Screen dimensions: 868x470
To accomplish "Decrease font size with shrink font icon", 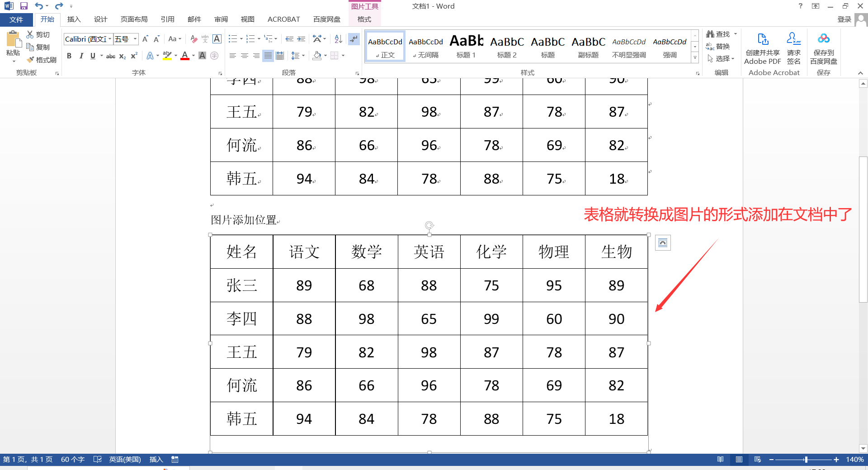I will click(156, 39).
